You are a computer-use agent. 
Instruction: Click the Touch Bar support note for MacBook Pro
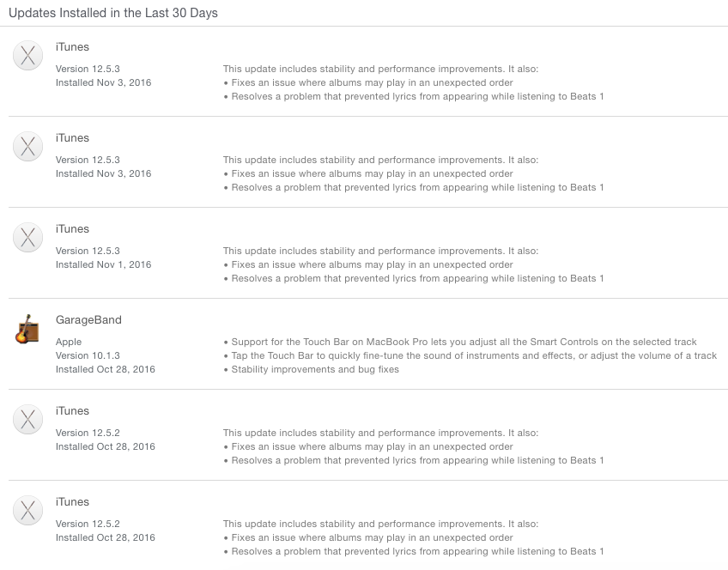460,343
